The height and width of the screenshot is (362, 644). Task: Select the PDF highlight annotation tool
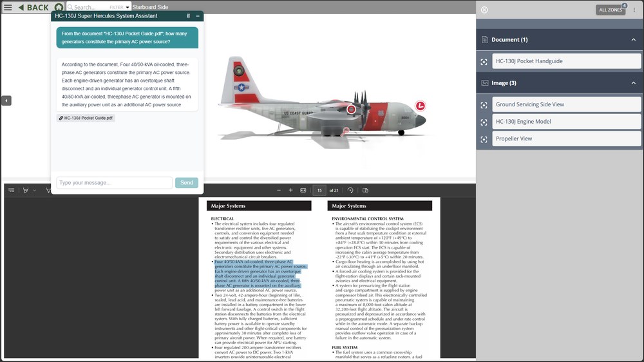26,190
